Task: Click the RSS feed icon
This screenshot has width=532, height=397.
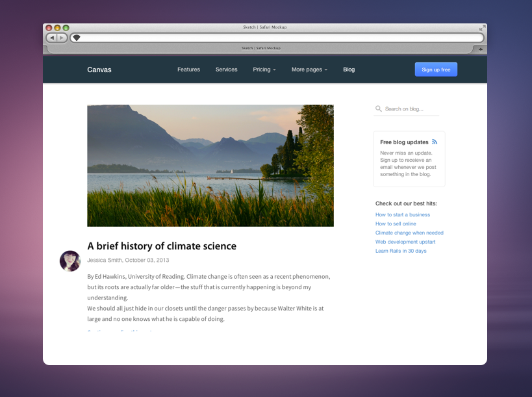Action: 435,142
